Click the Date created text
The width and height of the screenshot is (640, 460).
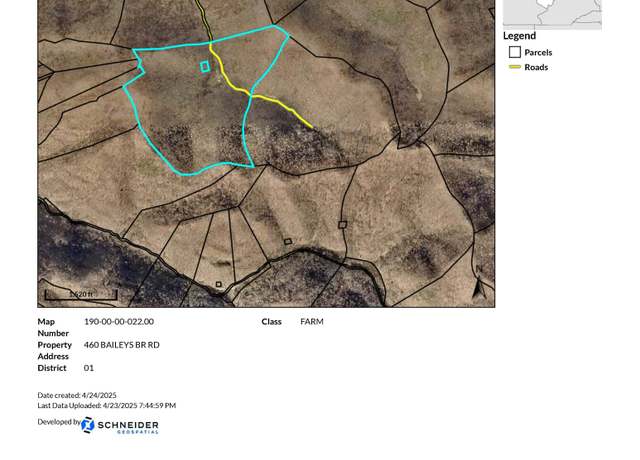click(77, 395)
